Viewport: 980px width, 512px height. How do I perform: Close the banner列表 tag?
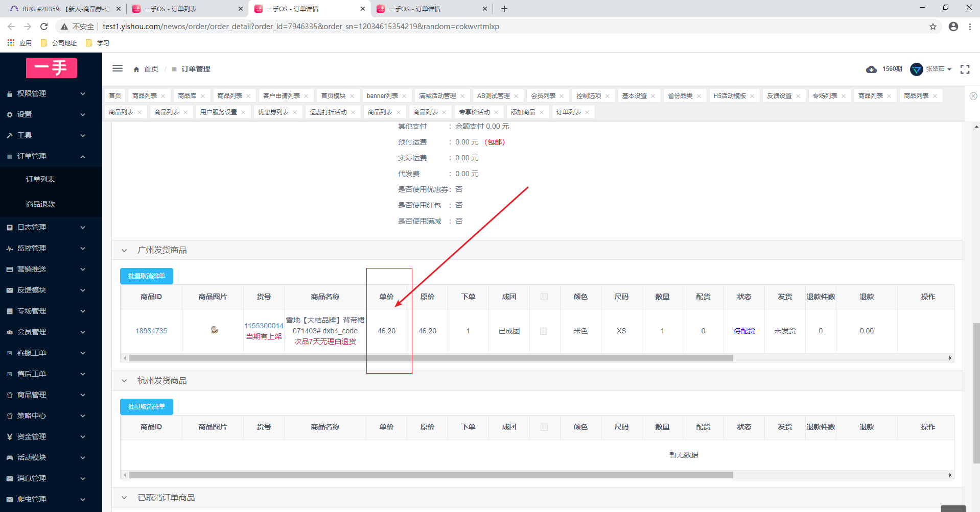click(404, 96)
